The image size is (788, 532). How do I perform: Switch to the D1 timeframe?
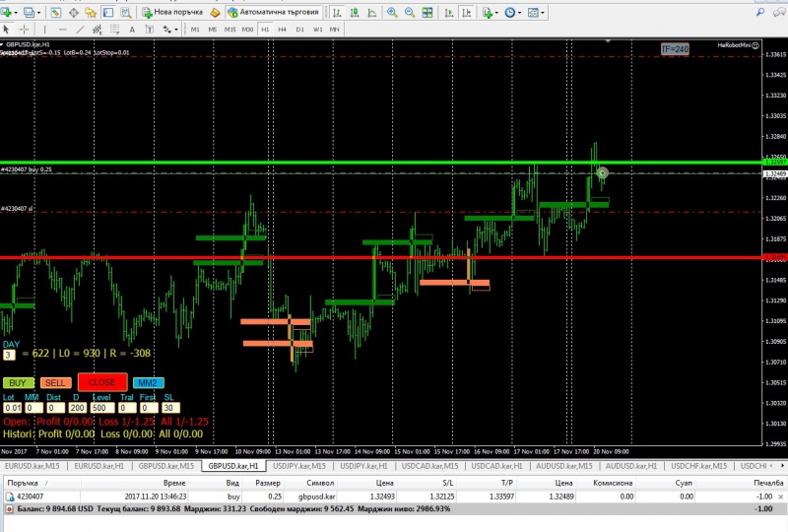300,30
